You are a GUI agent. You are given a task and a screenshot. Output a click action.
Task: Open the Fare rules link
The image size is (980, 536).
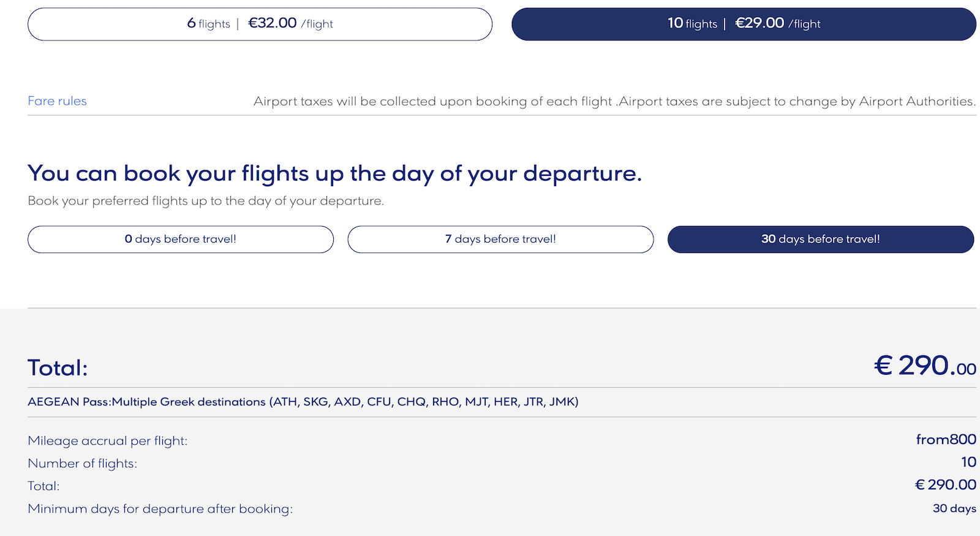pos(56,101)
